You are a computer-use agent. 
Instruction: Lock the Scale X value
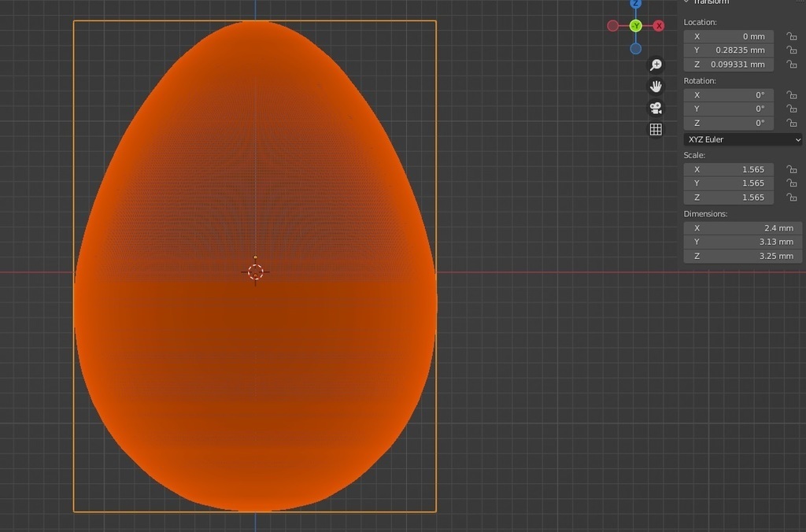[x=792, y=170]
